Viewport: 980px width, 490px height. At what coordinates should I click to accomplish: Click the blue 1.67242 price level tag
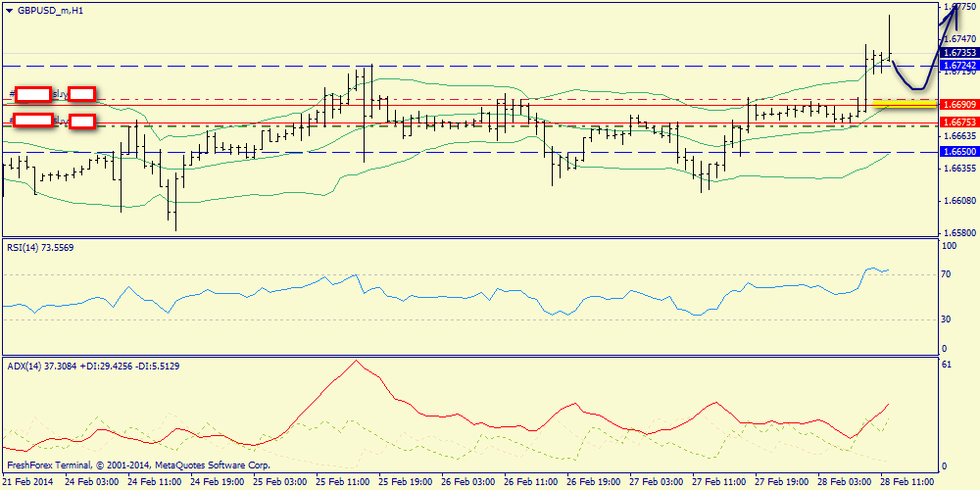pyautogui.click(x=956, y=66)
